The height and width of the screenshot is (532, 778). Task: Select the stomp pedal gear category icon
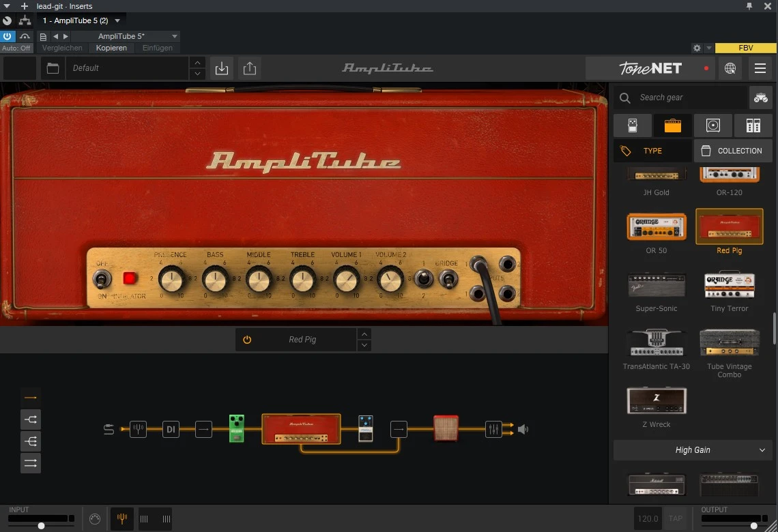point(632,125)
